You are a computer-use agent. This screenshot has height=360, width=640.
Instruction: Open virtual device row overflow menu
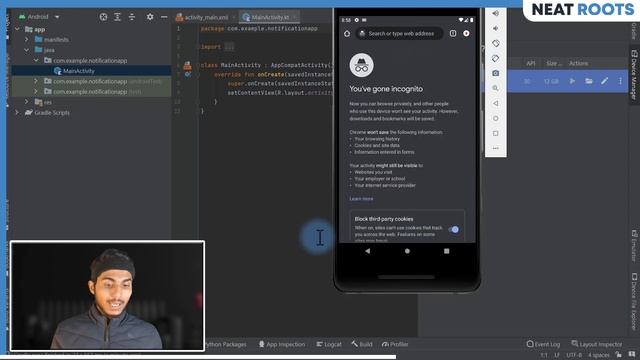point(620,81)
